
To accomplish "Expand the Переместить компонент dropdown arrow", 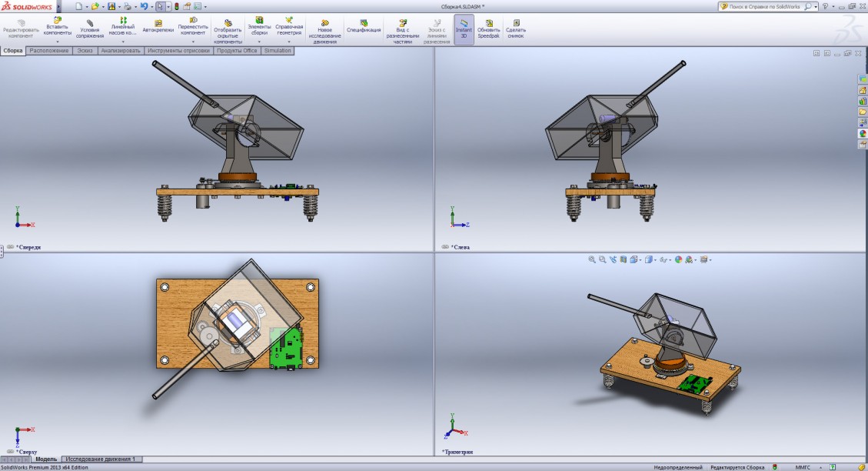I will (193, 42).
